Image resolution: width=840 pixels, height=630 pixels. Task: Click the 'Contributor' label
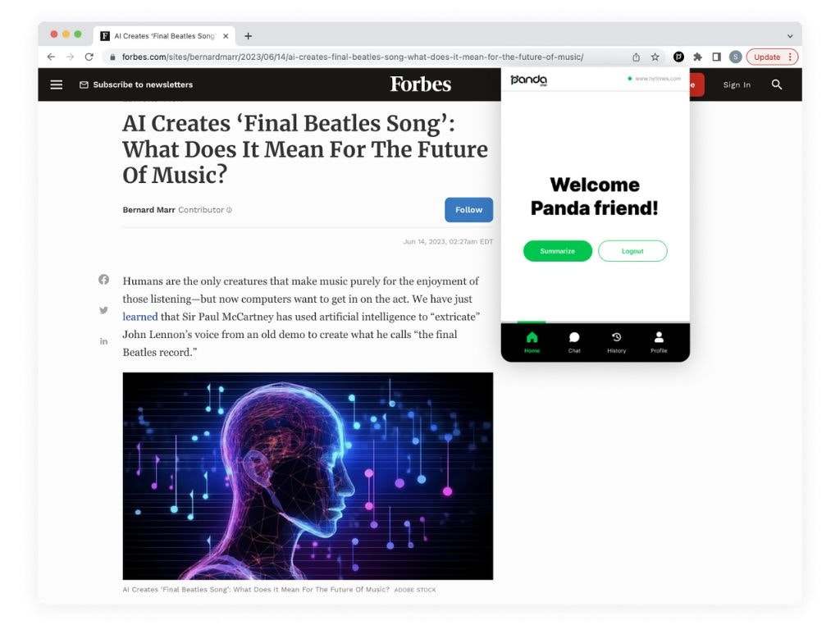pos(201,210)
